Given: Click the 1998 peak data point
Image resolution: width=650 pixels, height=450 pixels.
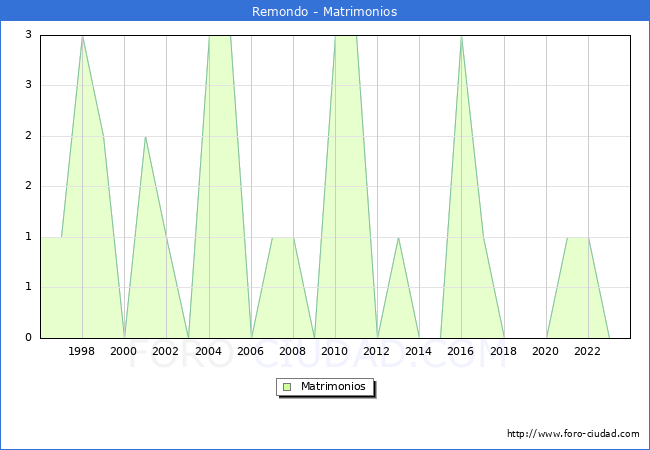Looking at the screenshot, I should pyautogui.click(x=82, y=37).
